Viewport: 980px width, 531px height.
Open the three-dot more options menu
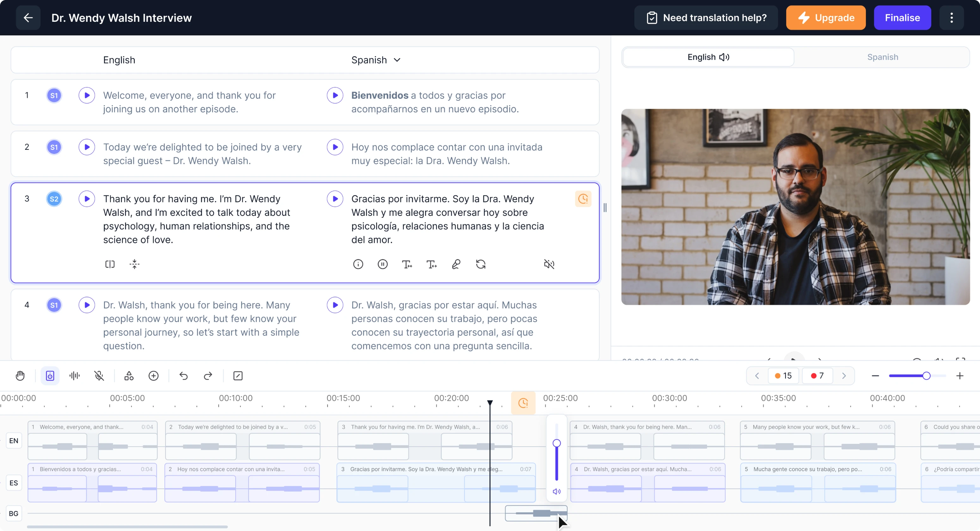click(952, 18)
